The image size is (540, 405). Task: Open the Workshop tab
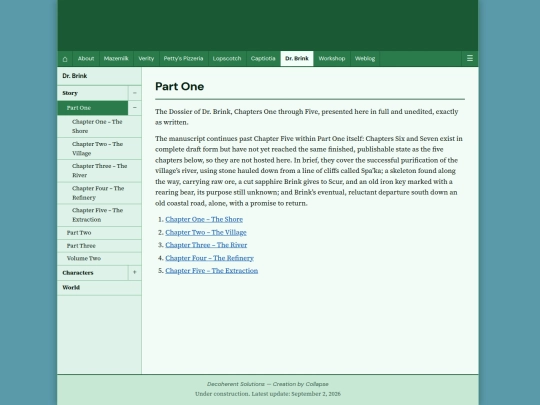332,59
